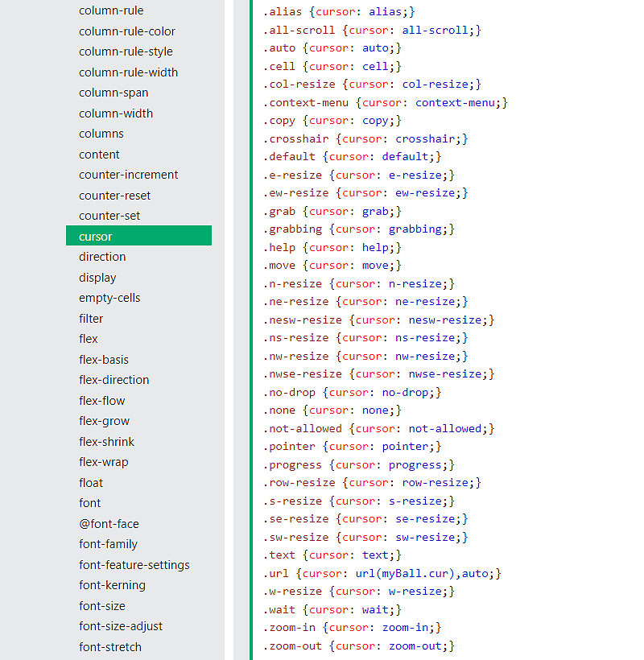Click the '.wait {cursor: wait;}' line

point(332,609)
